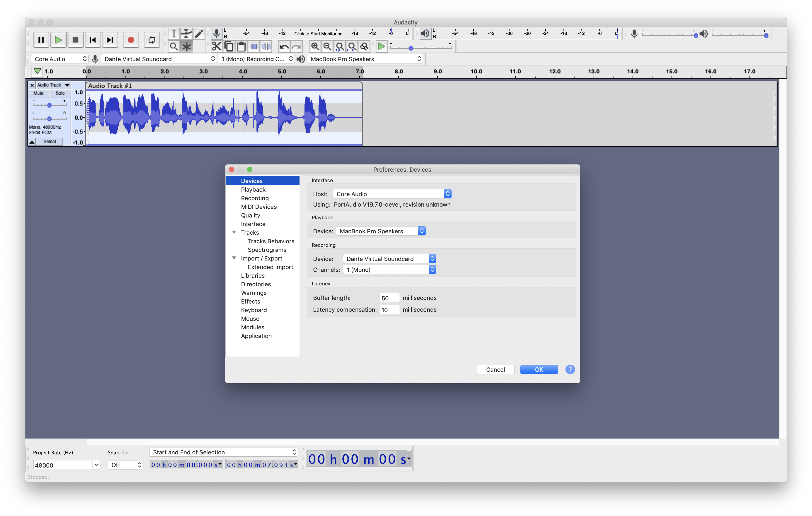Click the Stop transport button
Viewport: 812px width, 516px height.
coord(75,40)
